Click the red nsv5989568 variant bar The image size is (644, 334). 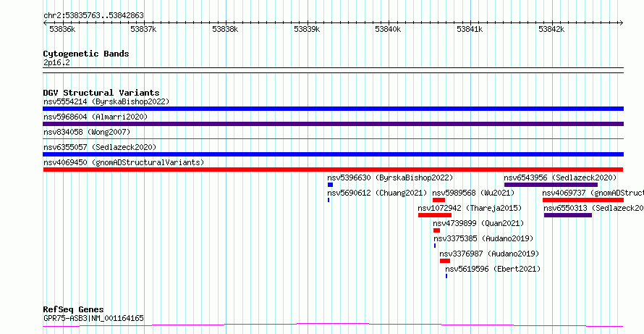(438, 200)
